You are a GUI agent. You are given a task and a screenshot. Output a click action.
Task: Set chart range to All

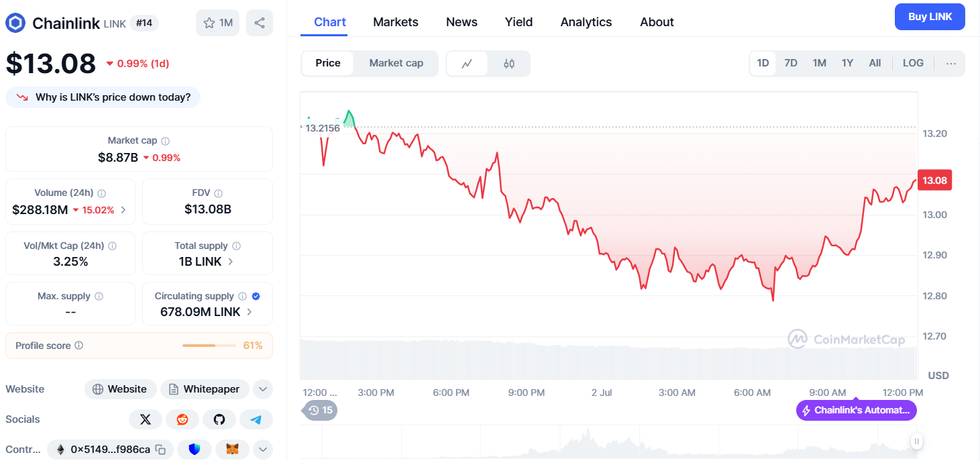point(875,63)
